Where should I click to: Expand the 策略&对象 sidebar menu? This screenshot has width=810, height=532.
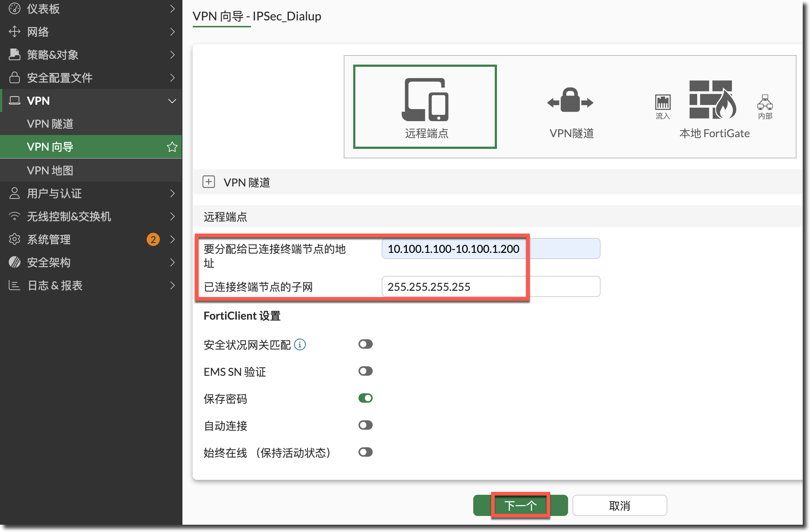91,55
